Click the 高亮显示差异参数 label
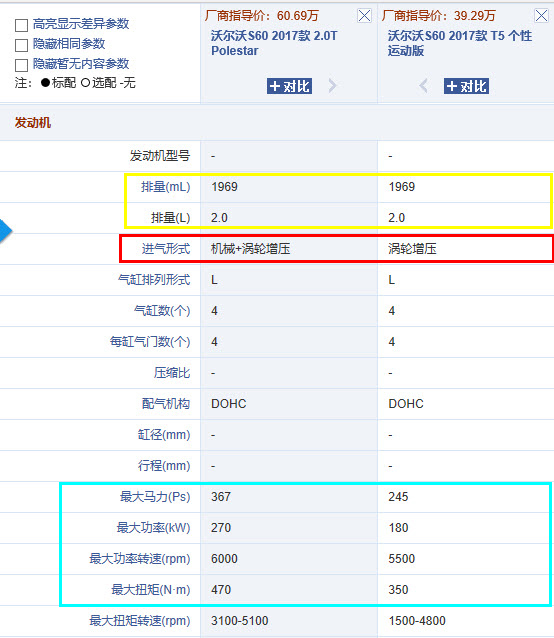Viewport: 554px width, 638px height. click(x=81, y=24)
